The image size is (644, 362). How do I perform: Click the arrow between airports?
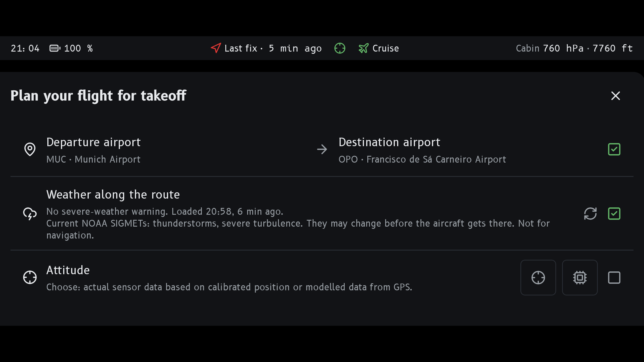coord(322,149)
